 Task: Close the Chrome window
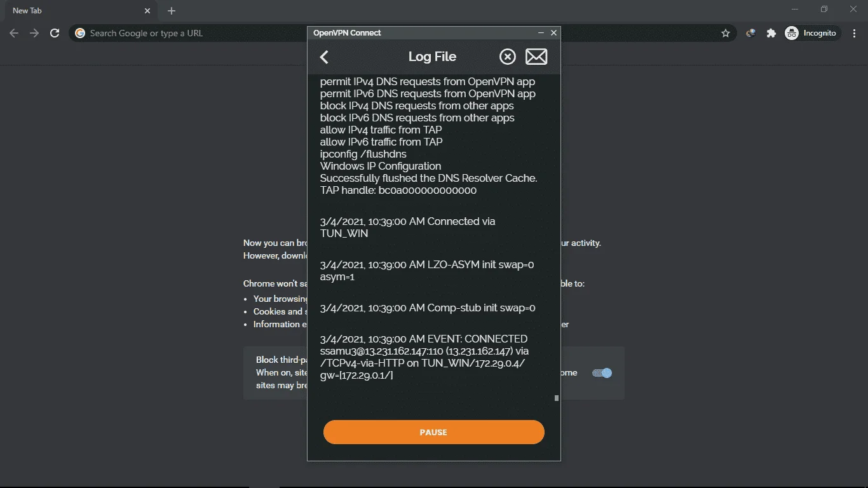click(x=853, y=9)
